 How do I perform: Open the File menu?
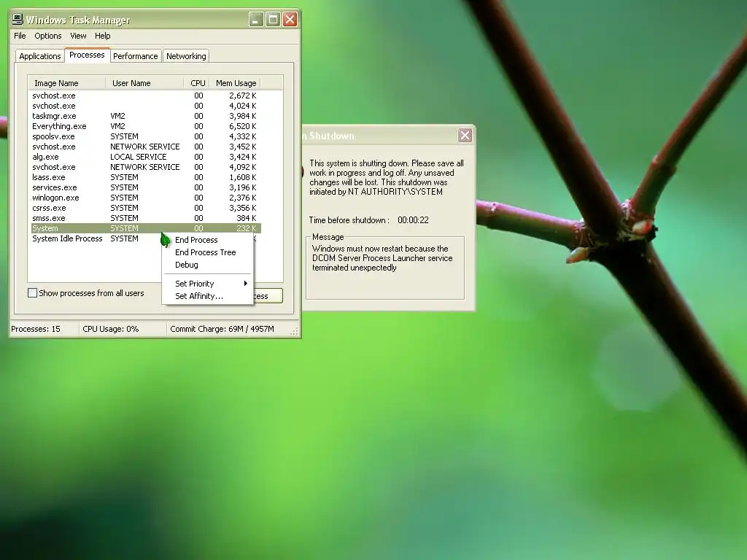[x=20, y=36]
